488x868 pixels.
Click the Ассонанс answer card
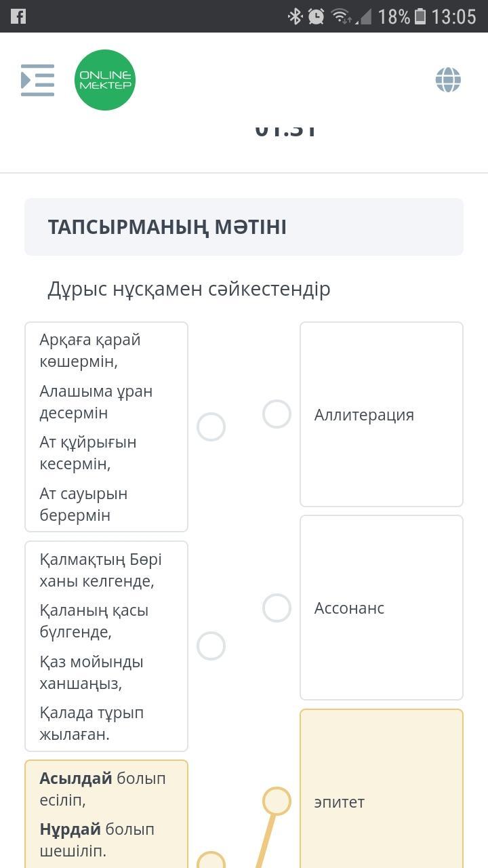[382, 608]
